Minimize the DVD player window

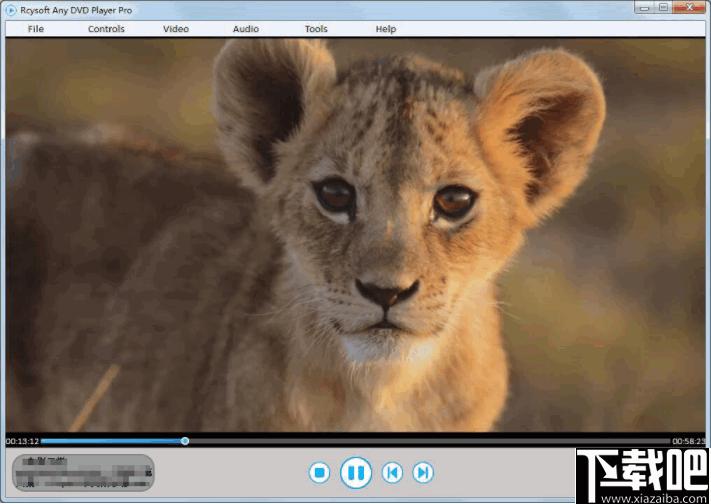click(641, 8)
